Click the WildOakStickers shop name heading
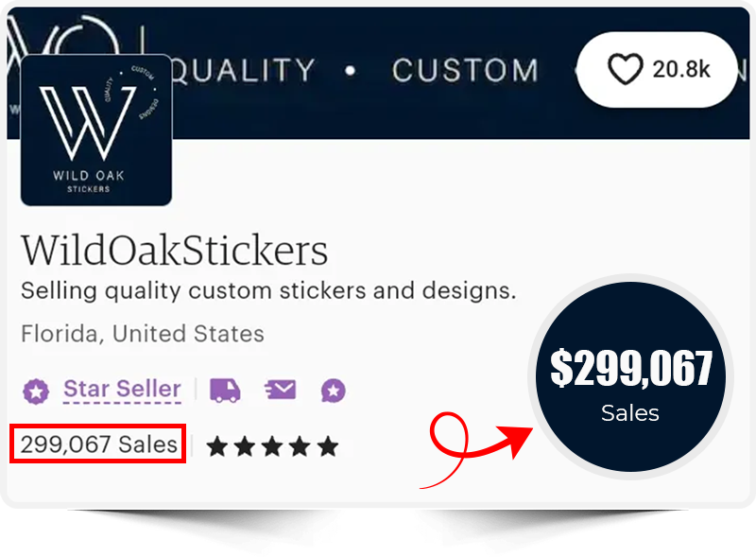Viewport: 756px width, 557px height. point(174,251)
